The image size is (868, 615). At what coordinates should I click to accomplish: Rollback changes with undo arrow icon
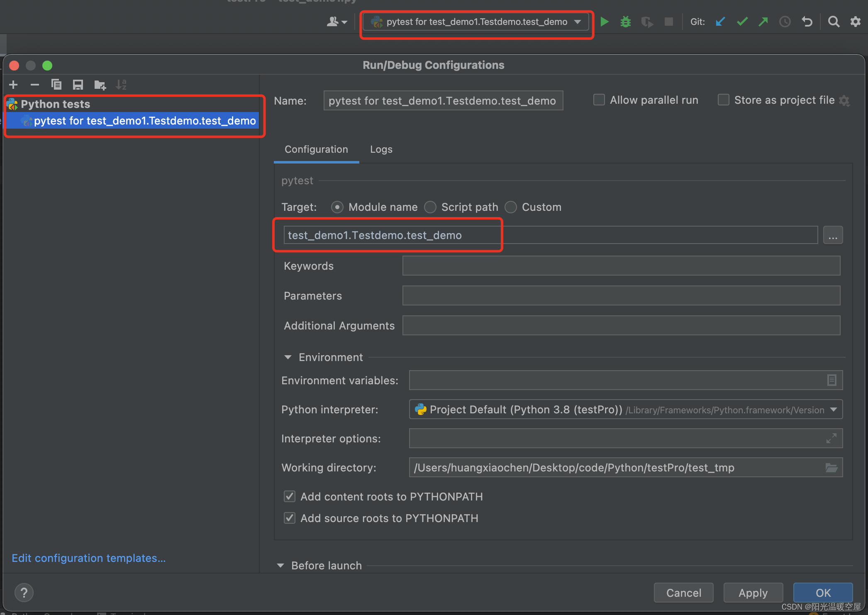tap(807, 22)
